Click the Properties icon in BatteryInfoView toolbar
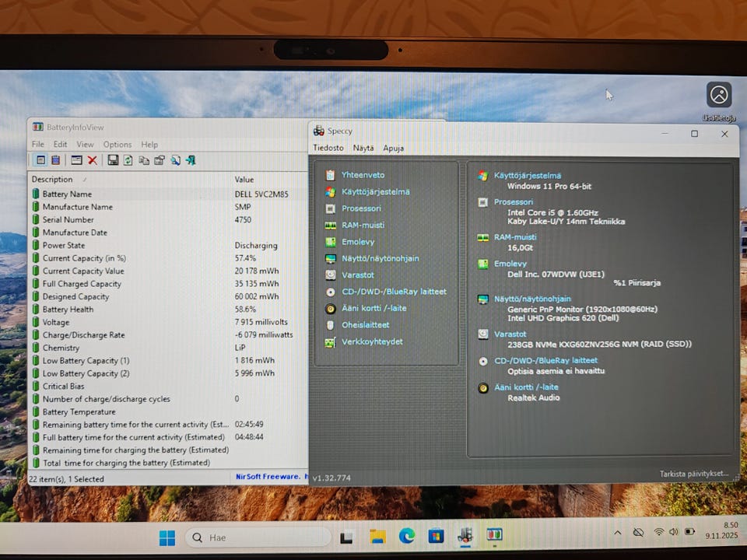Screen dimensions: 747x560 pos(160,160)
